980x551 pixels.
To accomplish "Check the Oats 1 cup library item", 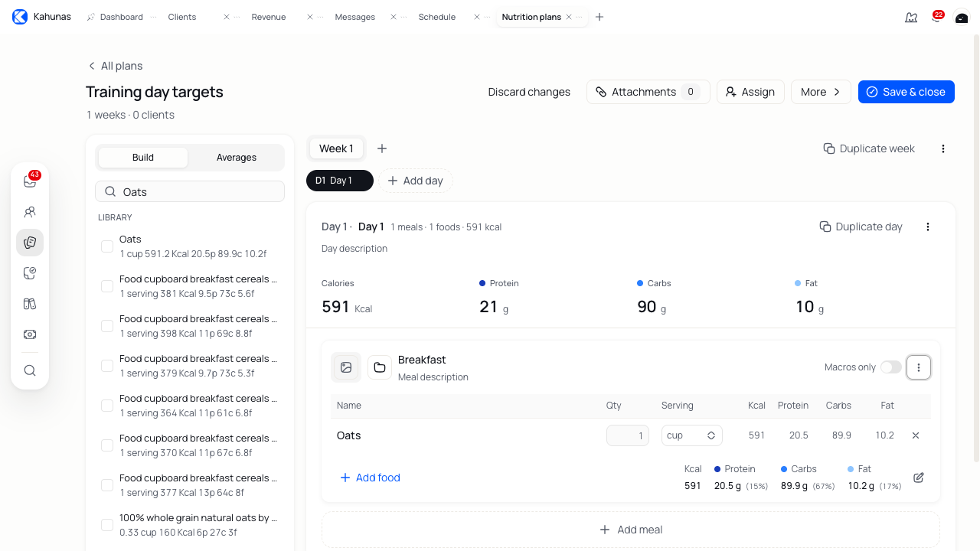I will point(107,246).
